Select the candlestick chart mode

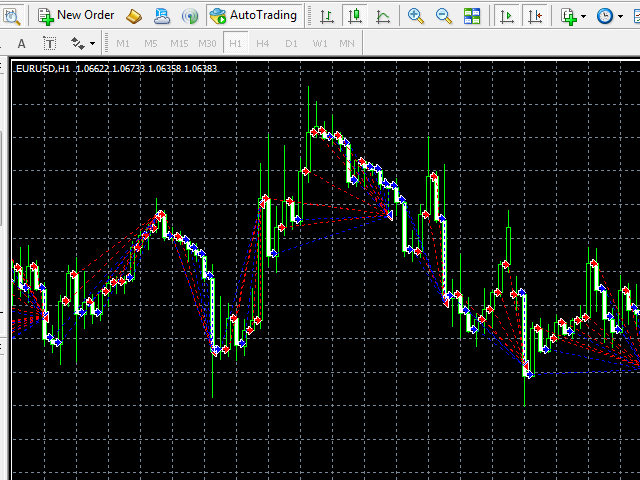click(x=354, y=15)
